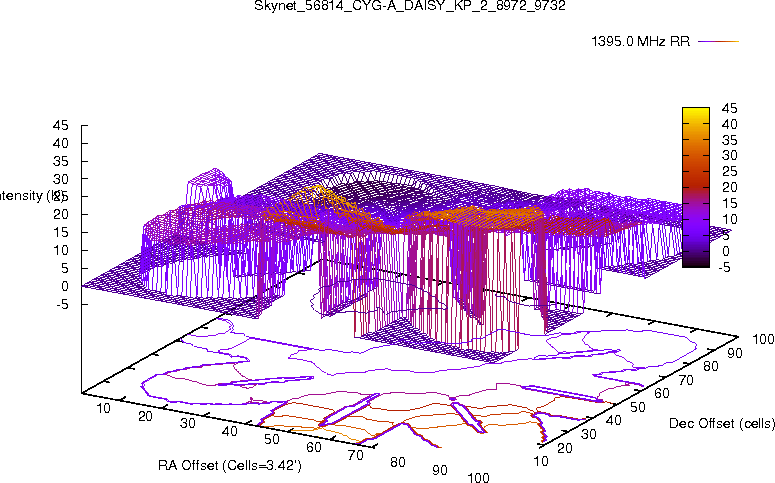
Task: Click the 30 tick on the Dec Offset axis
Action: coord(590,434)
